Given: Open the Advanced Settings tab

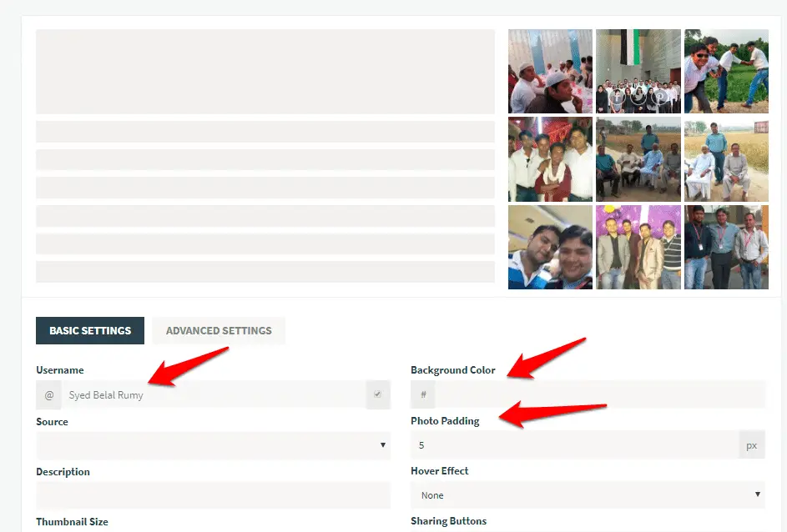Looking at the screenshot, I should tap(219, 330).
